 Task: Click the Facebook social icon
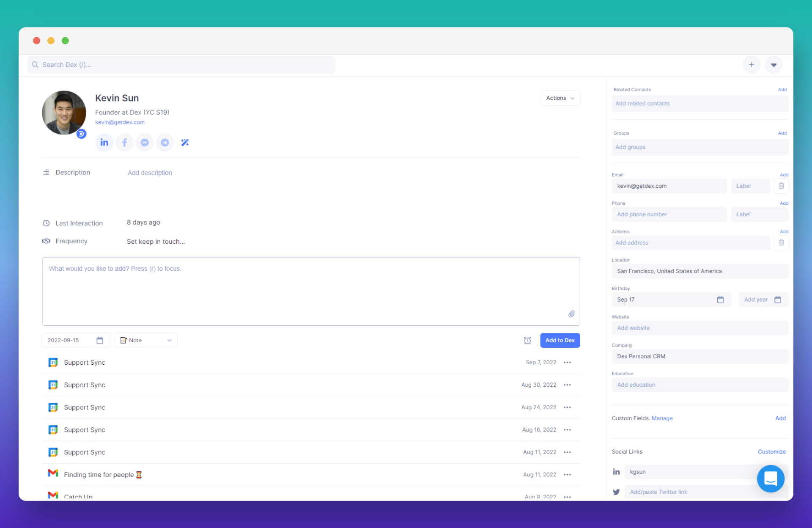tap(124, 143)
